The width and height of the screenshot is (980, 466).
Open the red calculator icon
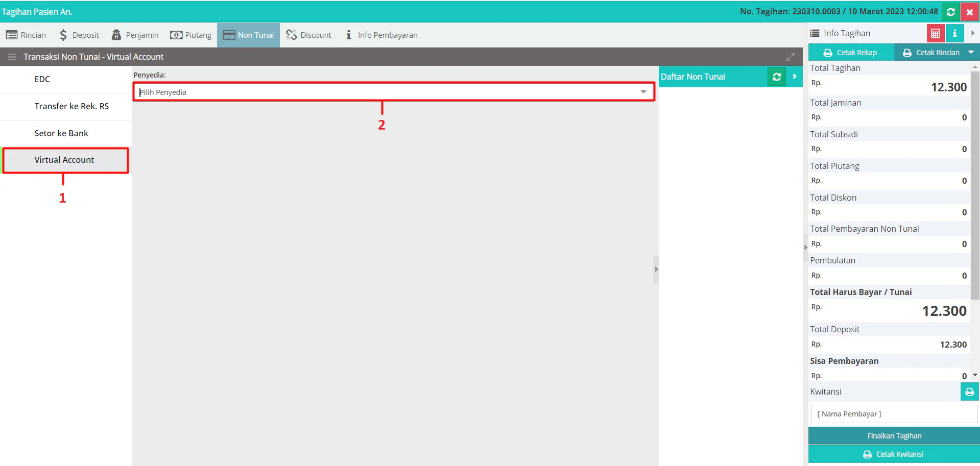coord(936,34)
